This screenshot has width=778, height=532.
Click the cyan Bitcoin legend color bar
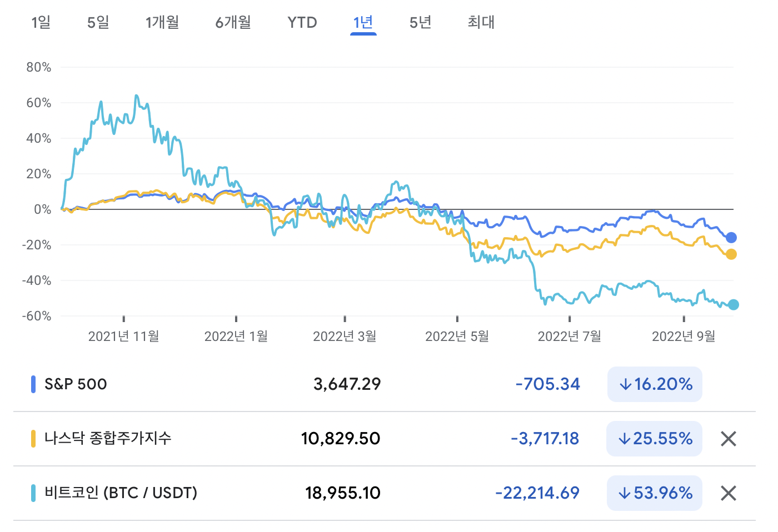point(33,493)
